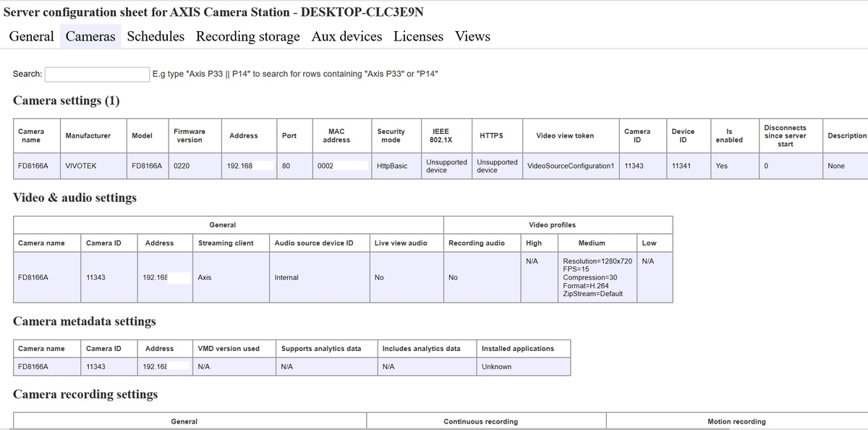Click the Resolution=1280x720 profile cell

pyautogui.click(x=597, y=277)
